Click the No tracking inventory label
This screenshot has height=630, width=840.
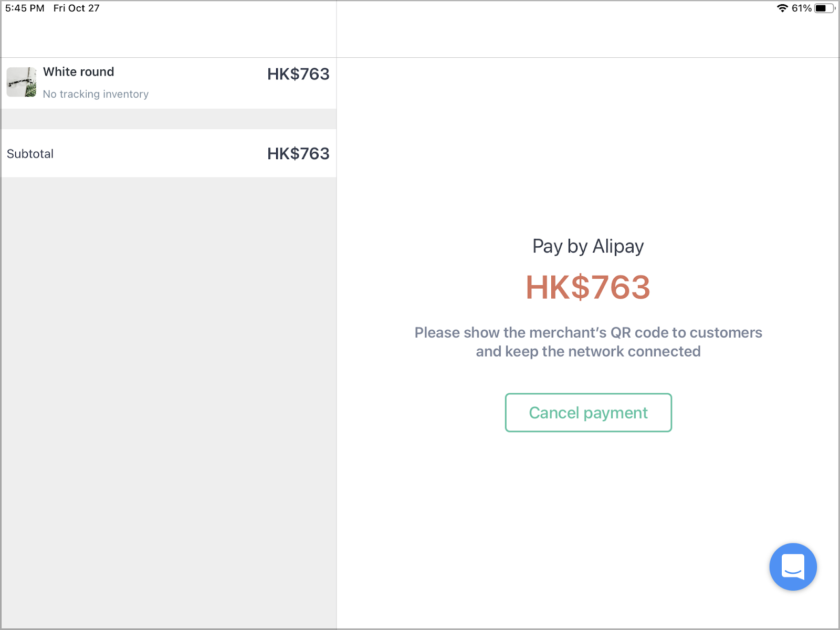coord(96,94)
